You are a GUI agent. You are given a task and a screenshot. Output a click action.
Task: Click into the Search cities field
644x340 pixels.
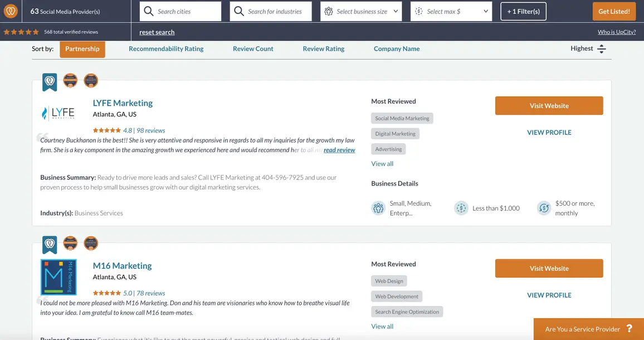tap(187, 11)
